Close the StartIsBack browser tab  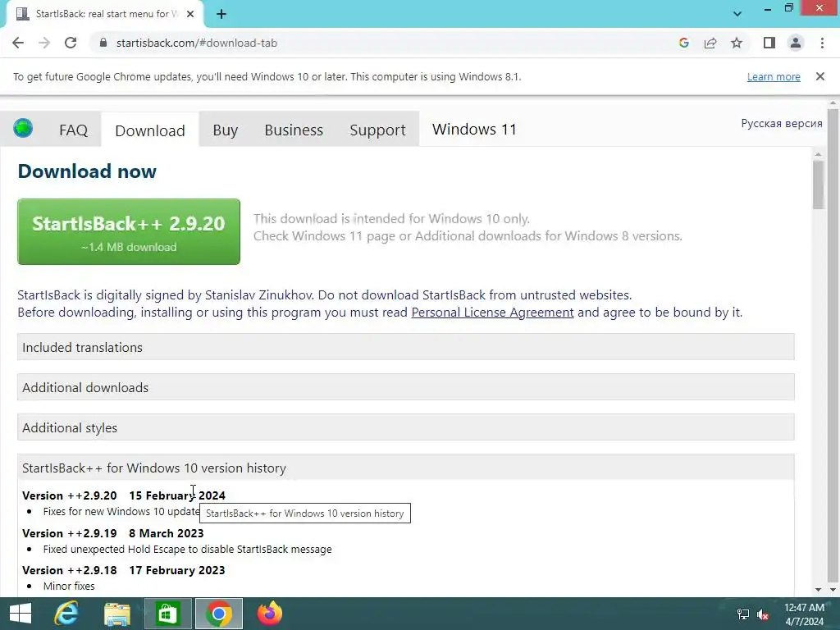point(190,14)
